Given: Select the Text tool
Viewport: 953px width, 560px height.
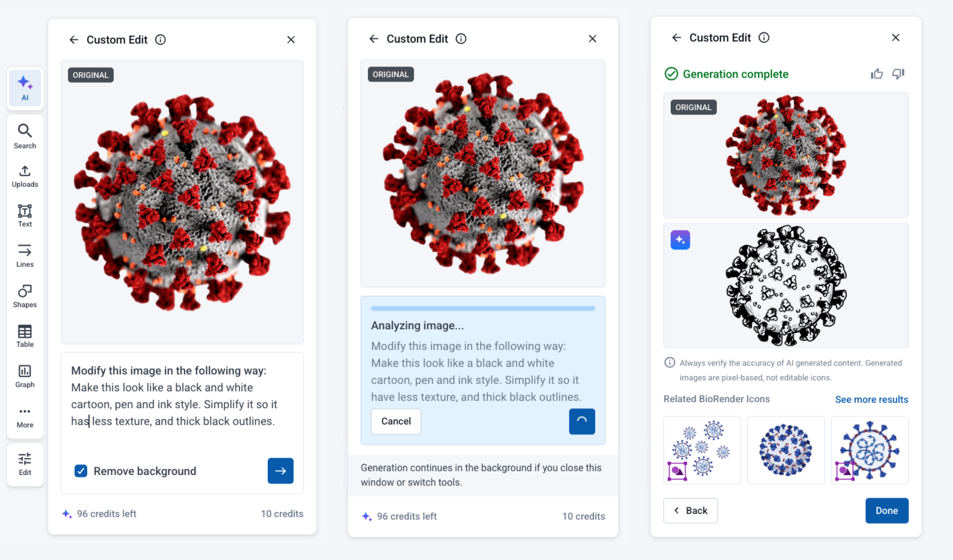Looking at the screenshot, I should click(x=25, y=215).
